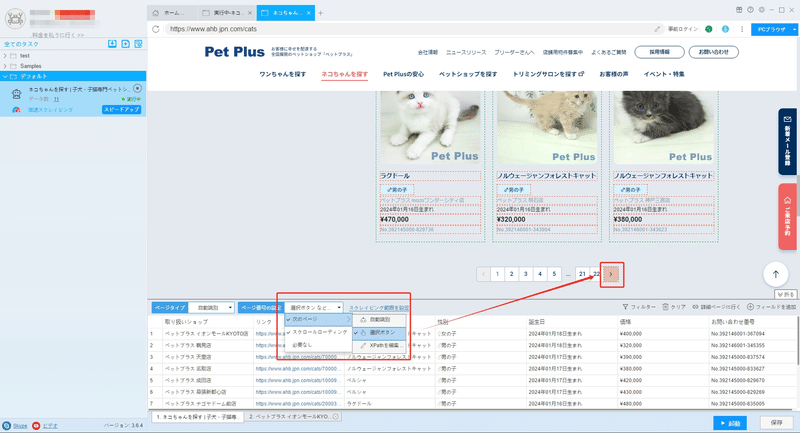
Task: Click the スピードアップ button
Action: click(121, 110)
